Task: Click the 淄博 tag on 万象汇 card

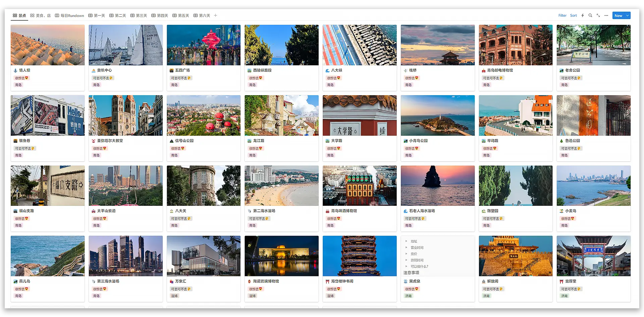Action: [174, 296]
